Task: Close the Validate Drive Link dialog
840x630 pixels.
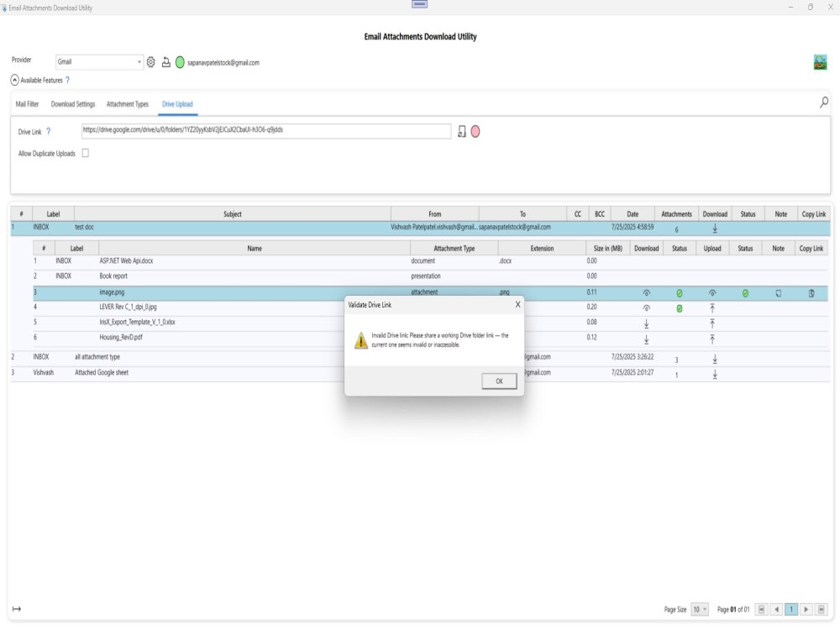Action: (517, 304)
